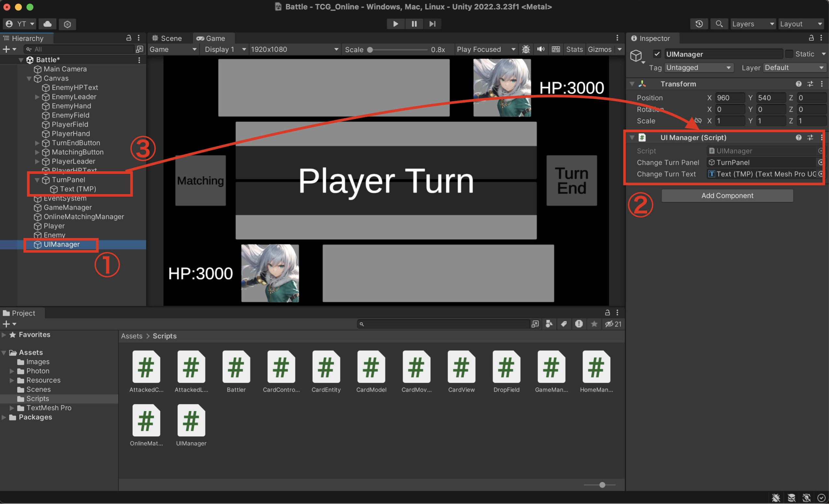
Task: Click the Step frame button
Action: point(432,24)
